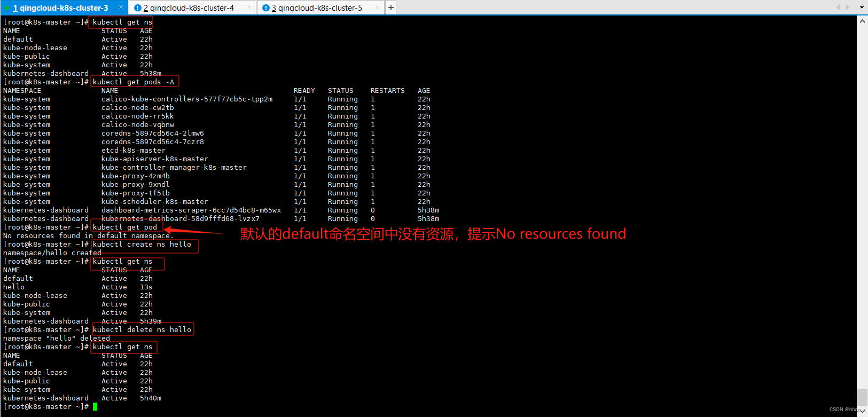Click pod kubernetes-dashboard-58d9fffd68-lvzx7
The height and width of the screenshot is (417, 868).
tap(181, 218)
